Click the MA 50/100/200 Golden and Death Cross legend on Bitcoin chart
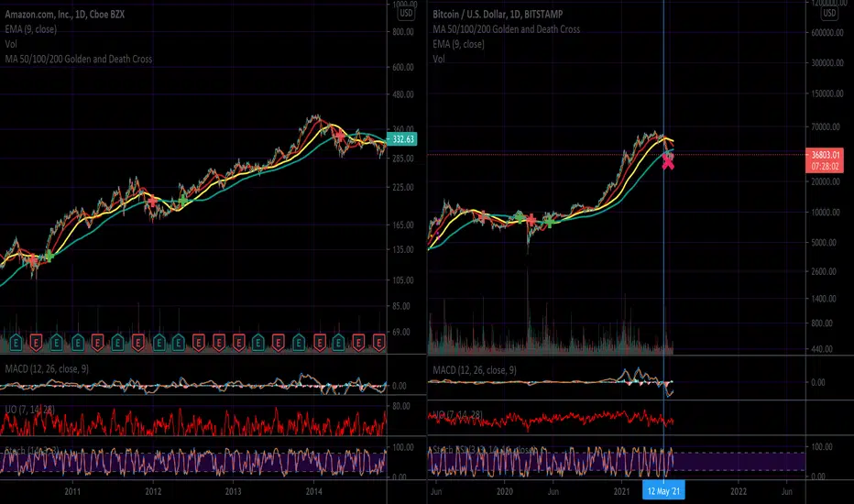The width and height of the screenshot is (854, 504). (x=506, y=29)
